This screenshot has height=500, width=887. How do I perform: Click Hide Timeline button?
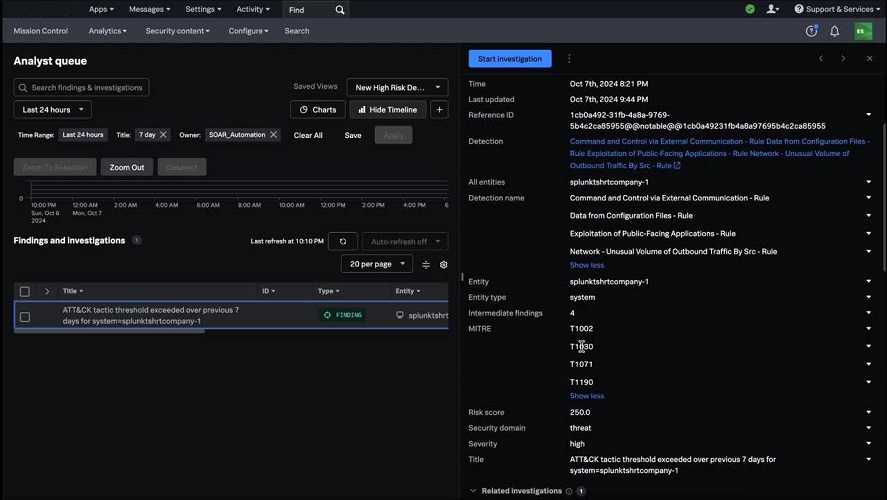pyautogui.click(x=388, y=110)
